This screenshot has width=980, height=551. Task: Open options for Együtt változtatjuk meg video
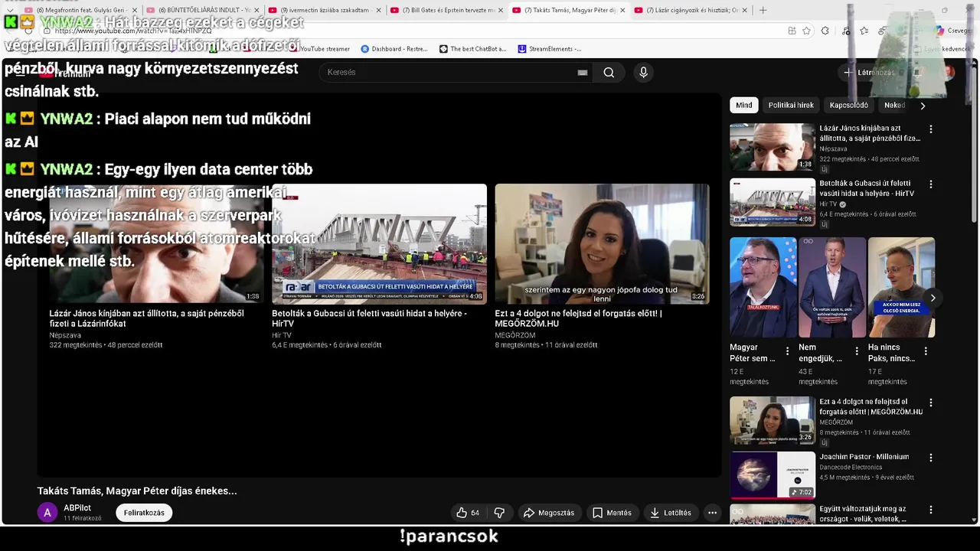click(931, 510)
